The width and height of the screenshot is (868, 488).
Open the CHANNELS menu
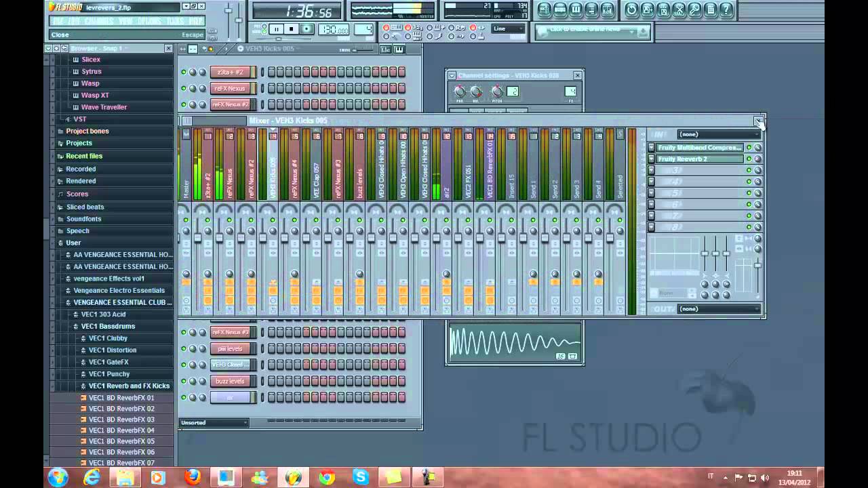point(99,21)
